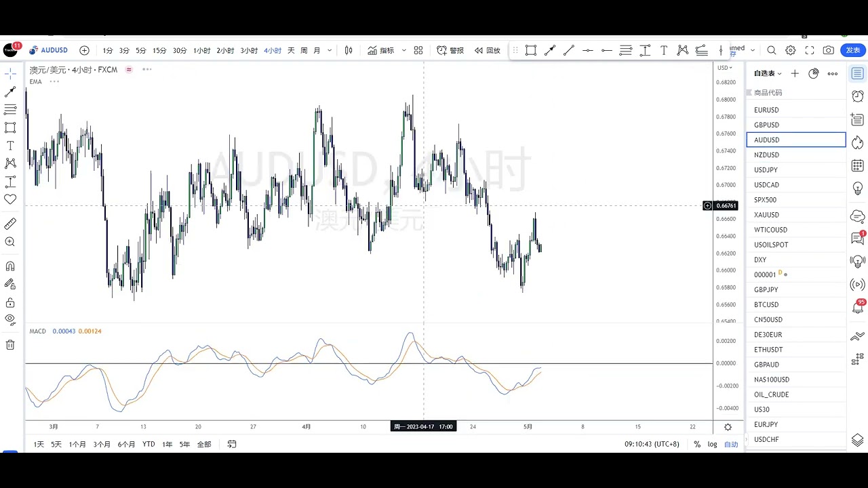The image size is (868, 488).
Task: Click the 发表 publish button
Action: click(x=853, y=50)
